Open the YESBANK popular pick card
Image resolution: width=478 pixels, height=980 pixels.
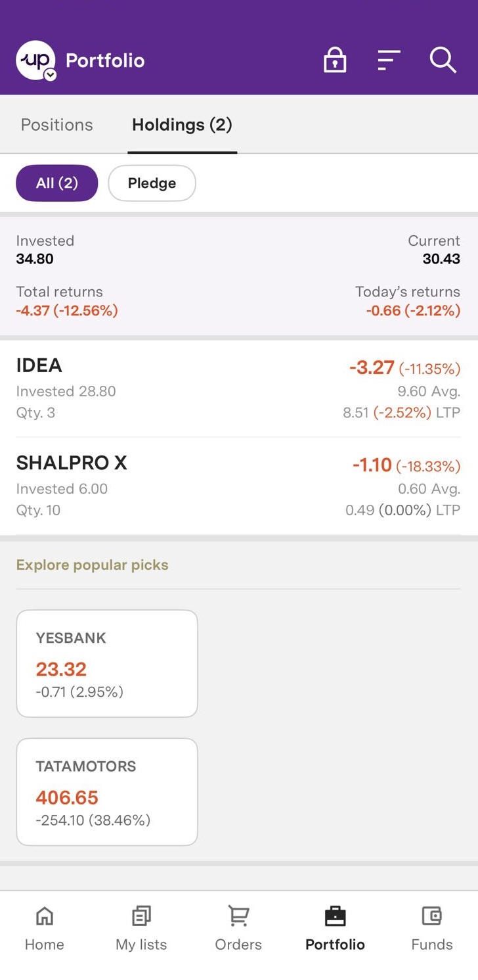tap(107, 663)
